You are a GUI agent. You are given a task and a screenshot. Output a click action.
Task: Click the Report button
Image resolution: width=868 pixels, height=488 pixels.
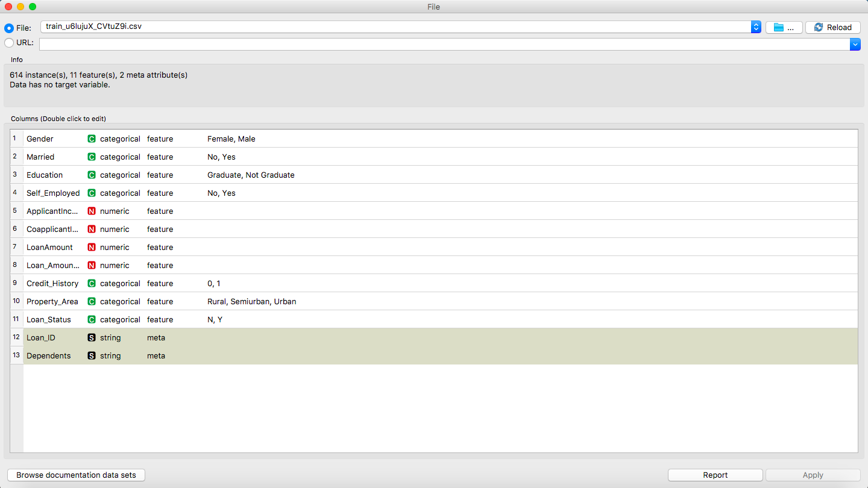tap(715, 475)
